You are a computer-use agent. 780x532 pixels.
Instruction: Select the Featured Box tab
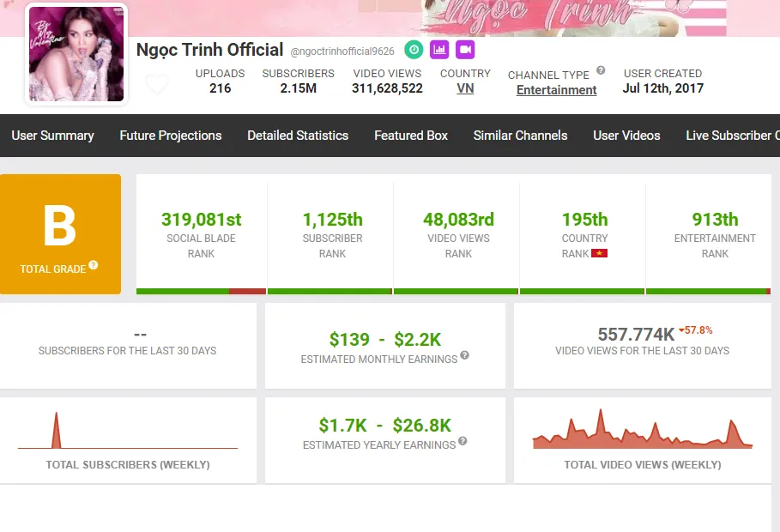tap(411, 136)
